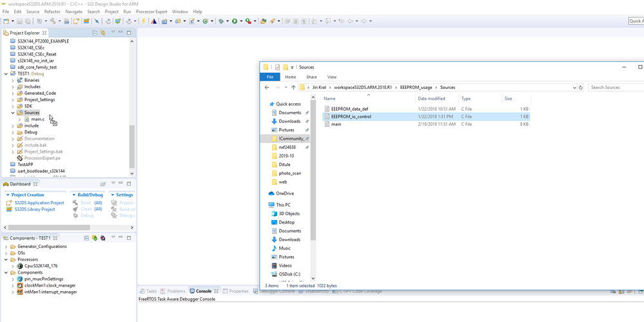644x322 pixels.
Task: Open the Processor Expert menu
Action: click(151, 12)
